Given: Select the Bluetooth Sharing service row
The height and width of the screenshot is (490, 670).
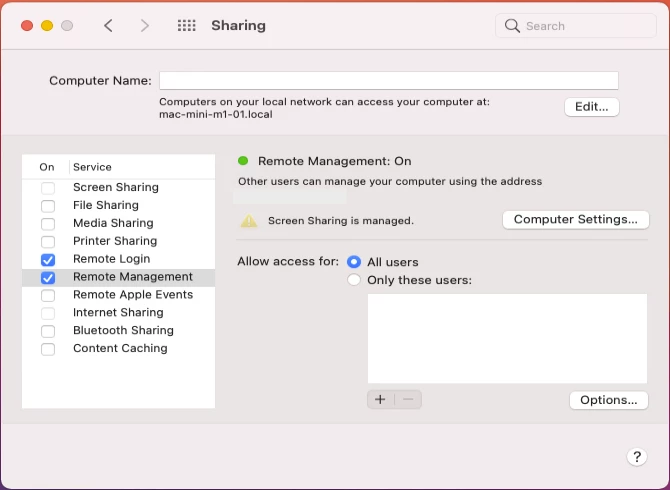Looking at the screenshot, I should tap(118, 331).
